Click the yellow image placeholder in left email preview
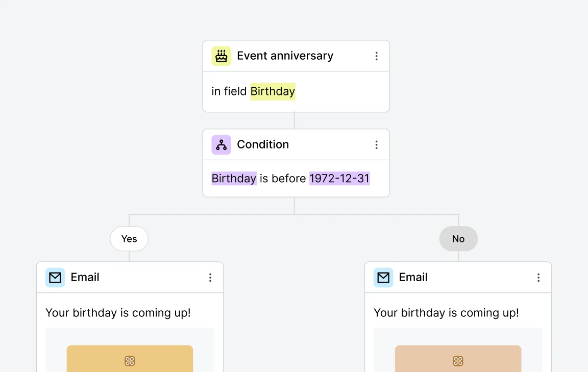This screenshot has width=588, height=372. [x=129, y=360]
